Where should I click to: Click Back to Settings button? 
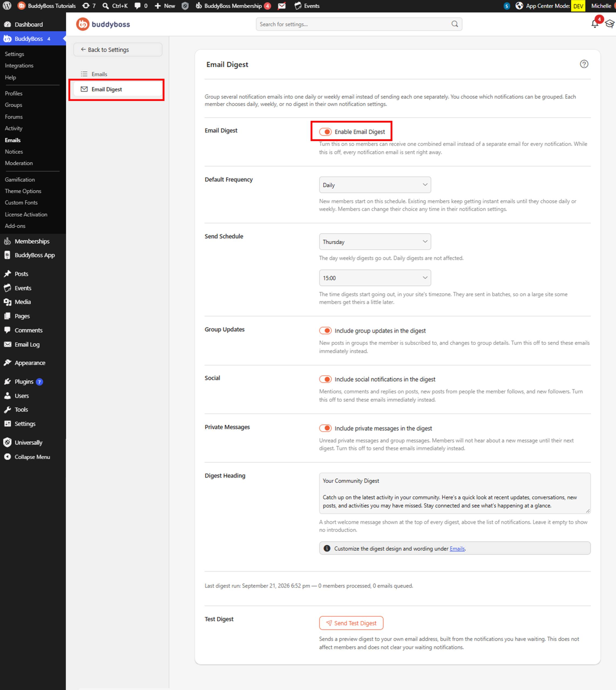118,49
